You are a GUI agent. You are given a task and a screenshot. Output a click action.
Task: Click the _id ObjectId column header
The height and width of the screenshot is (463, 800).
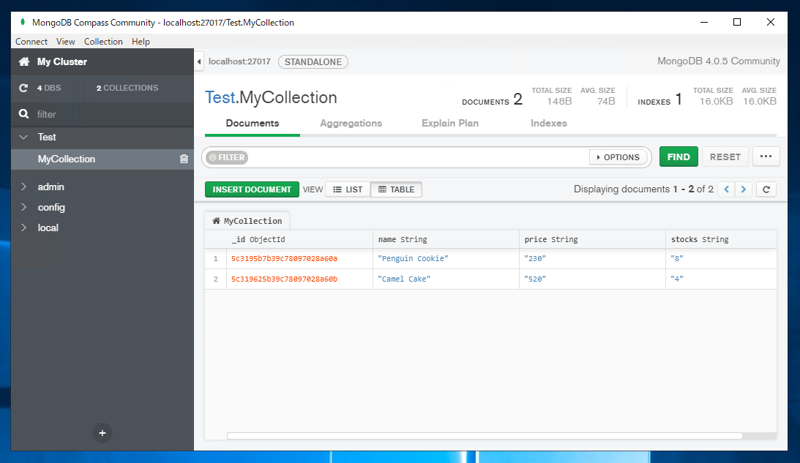pyautogui.click(x=299, y=239)
